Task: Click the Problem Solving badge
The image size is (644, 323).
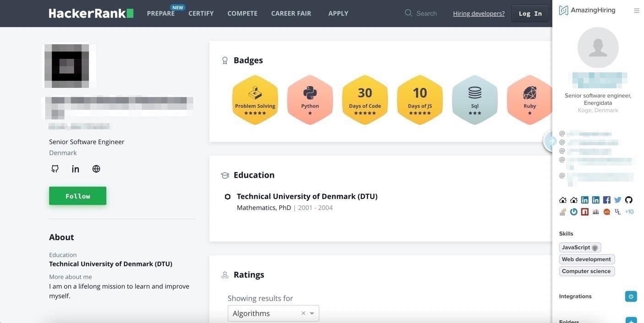Action: [x=255, y=100]
